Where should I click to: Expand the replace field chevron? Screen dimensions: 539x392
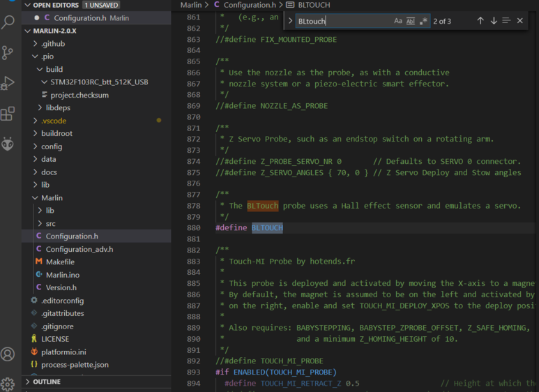[290, 21]
